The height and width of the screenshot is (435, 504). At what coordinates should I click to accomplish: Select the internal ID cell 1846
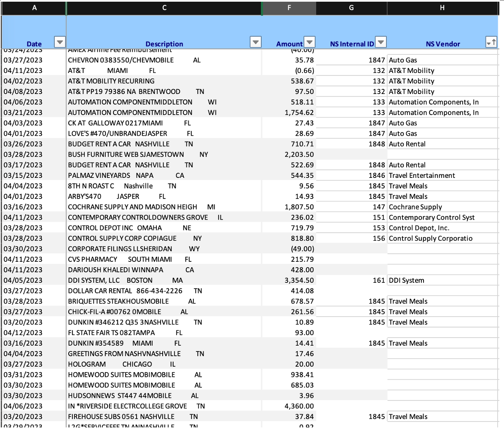coord(351,175)
